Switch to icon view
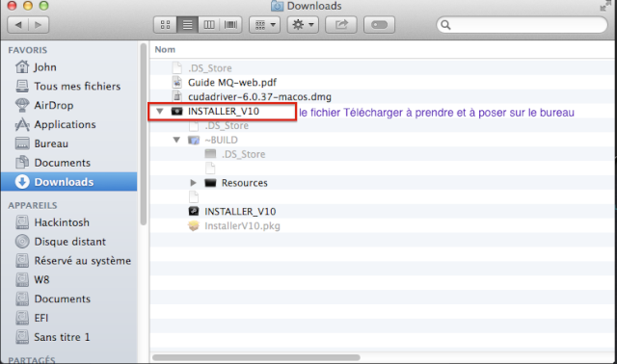This screenshot has width=617, height=364. (165, 25)
